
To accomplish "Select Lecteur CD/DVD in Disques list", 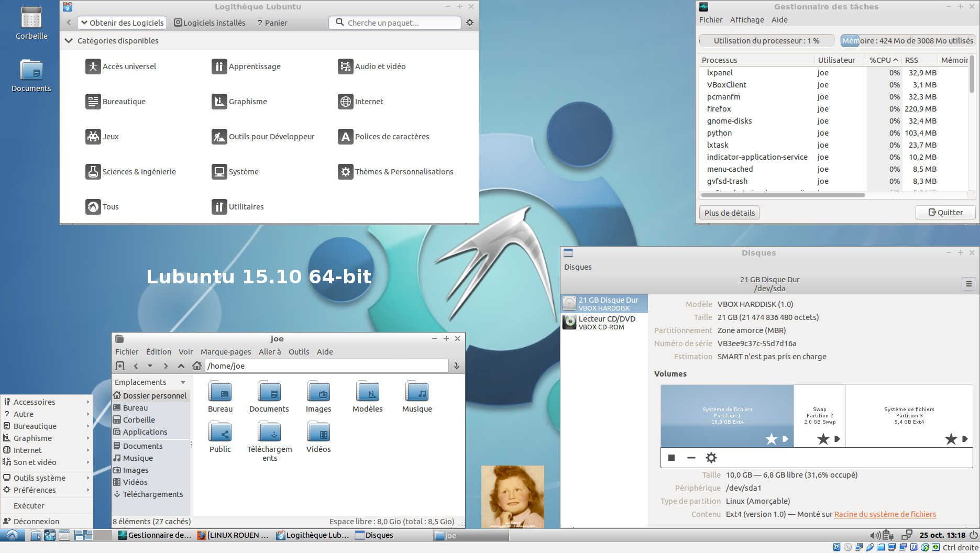I will click(604, 323).
